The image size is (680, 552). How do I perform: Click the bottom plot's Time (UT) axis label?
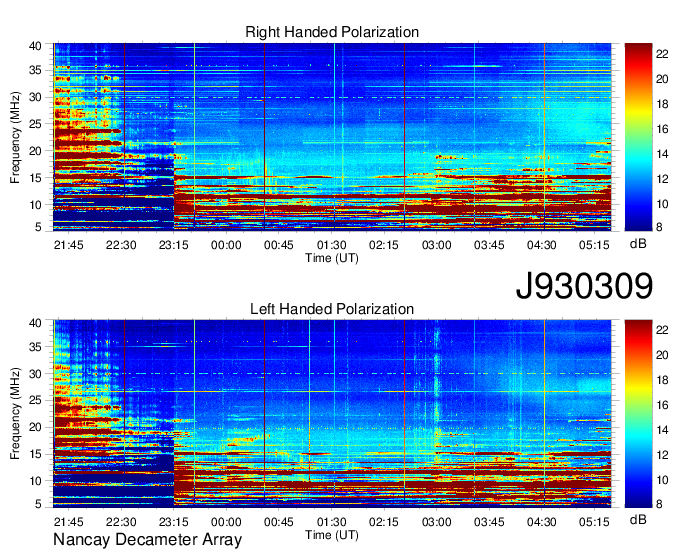coord(332,535)
